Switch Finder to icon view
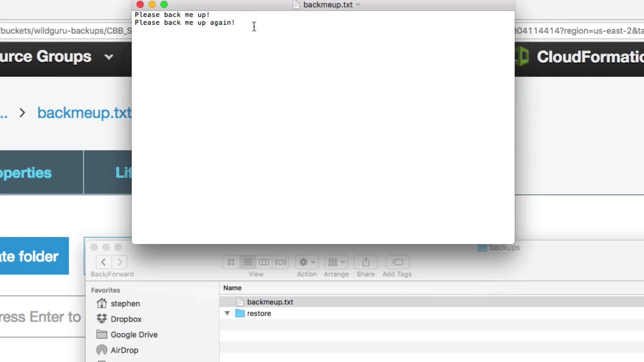Screen dimensions: 644x362 231,262
